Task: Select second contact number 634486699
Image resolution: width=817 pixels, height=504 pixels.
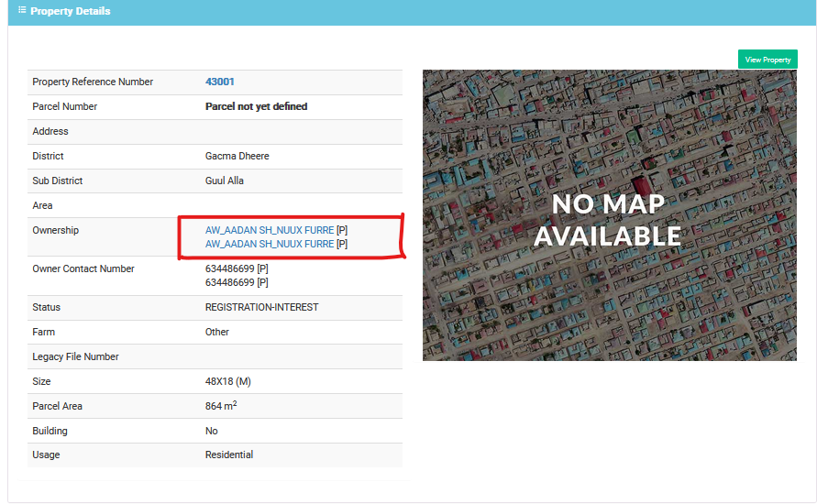Action: tap(230, 282)
